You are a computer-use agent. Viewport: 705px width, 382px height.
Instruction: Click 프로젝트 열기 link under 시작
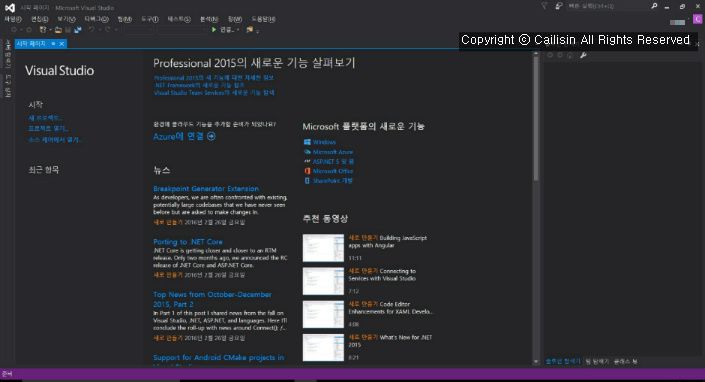48,129
